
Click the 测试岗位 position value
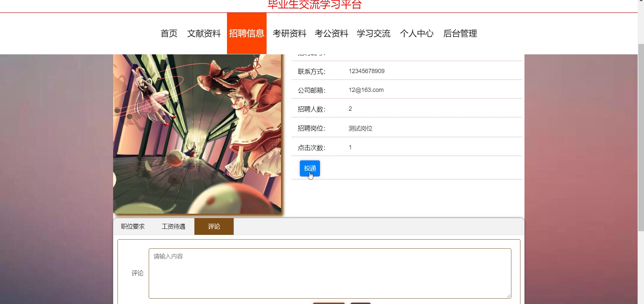pyautogui.click(x=360, y=129)
